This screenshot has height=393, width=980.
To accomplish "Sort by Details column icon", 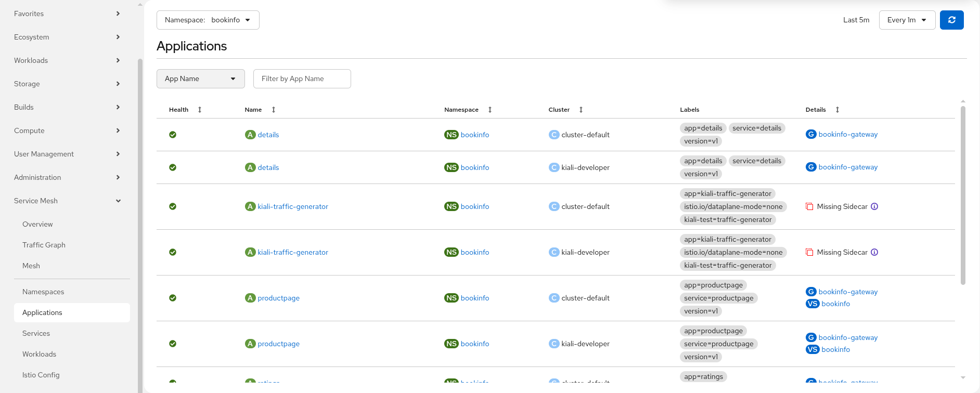I will (x=837, y=110).
